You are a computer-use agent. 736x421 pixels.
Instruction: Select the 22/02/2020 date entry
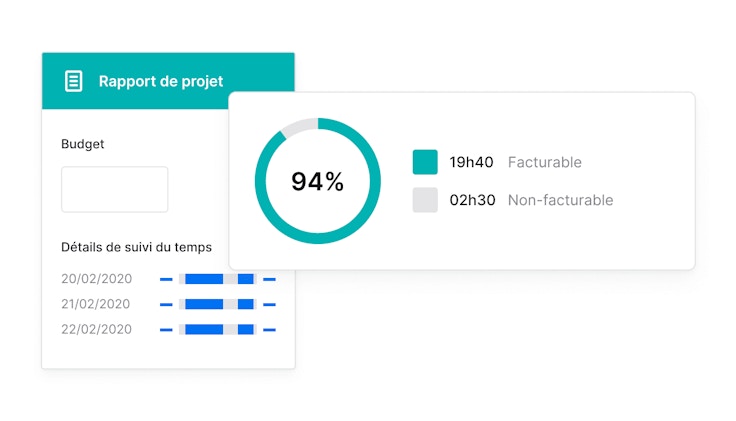[x=96, y=329]
